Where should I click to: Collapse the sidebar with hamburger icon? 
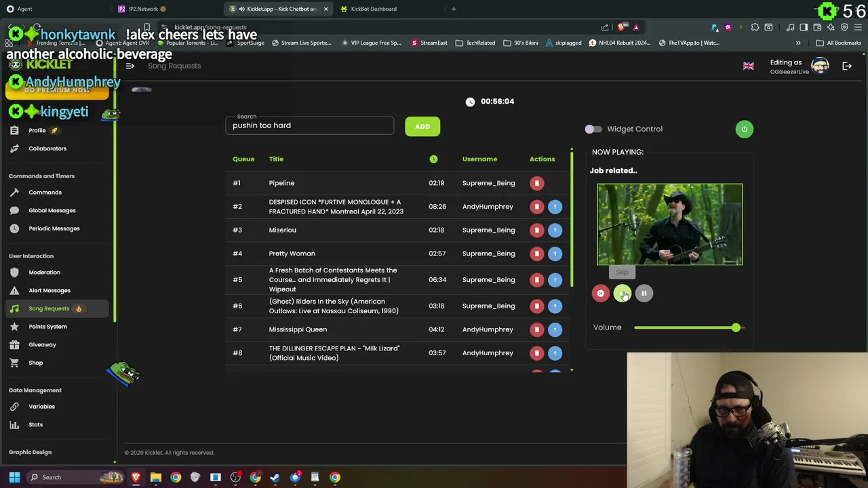pos(130,66)
